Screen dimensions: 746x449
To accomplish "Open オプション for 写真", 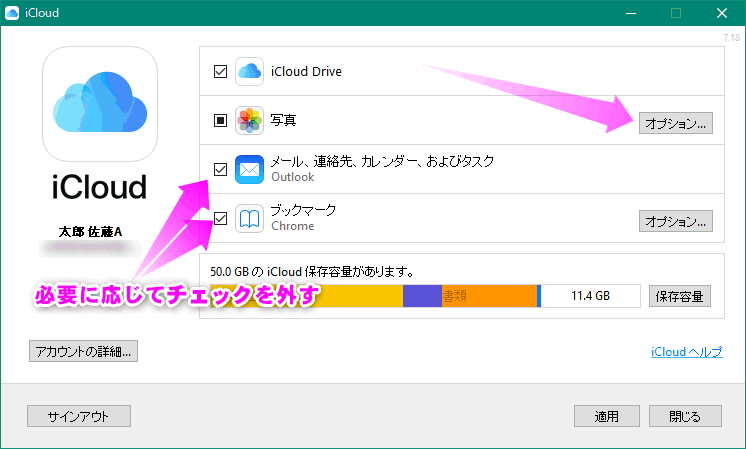I will 676,123.
